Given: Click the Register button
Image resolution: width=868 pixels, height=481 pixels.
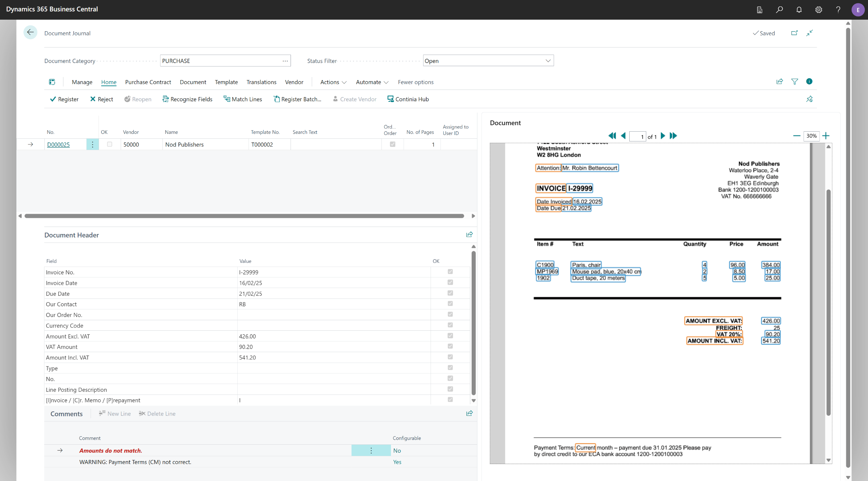Looking at the screenshot, I should pos(64,99).
